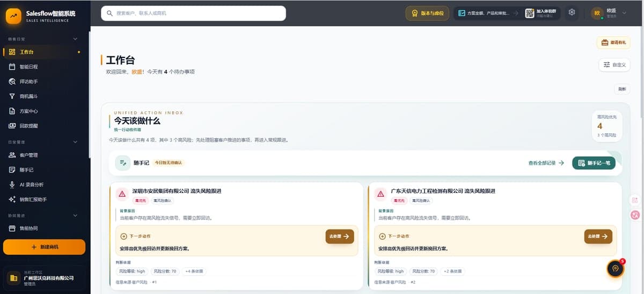The width and height of the screenshot is (644, 294).
Task: Focus the customer search input field
Action: click(193, 13)
